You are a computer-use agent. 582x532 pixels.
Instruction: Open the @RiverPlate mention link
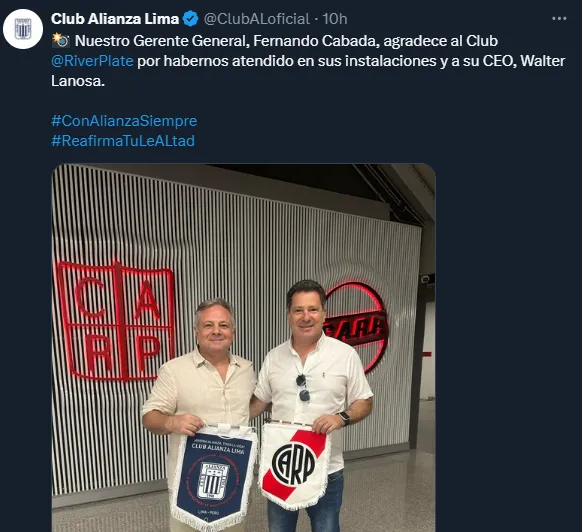[x=92, y=61]
